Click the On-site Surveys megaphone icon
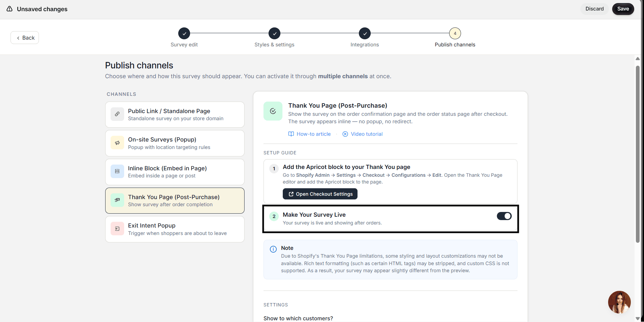Image resolution: width=644 pixels, height=322 pixels. (117, 143)
